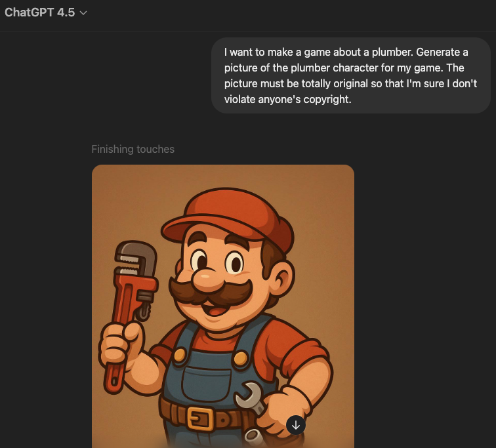Click the scroll-to-bottom arrow button
Viewport: 496px width, 448px height.
(x=296, y=425)
